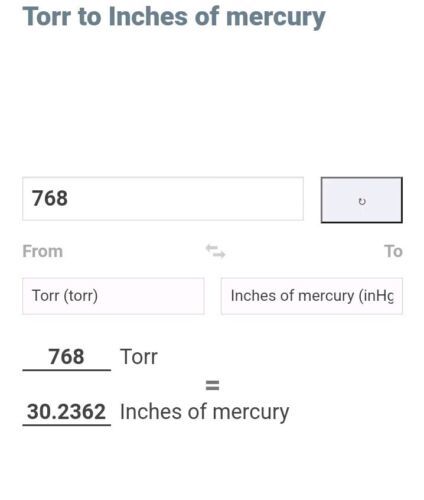Screen dimensions: 424x500
Task: Click the "Torr to Inches of mercury" heading
Action: click(174, 17)
